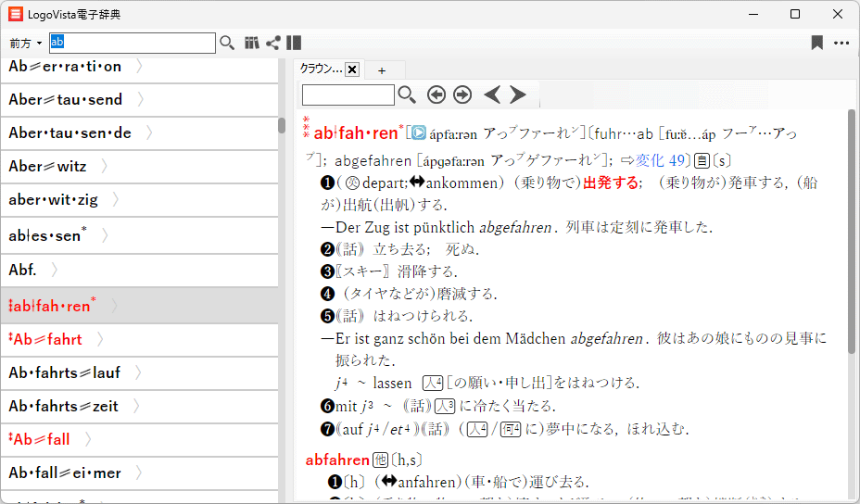Close the クラウン dictionary tab
860x504 pixels.
click(352, 69)
